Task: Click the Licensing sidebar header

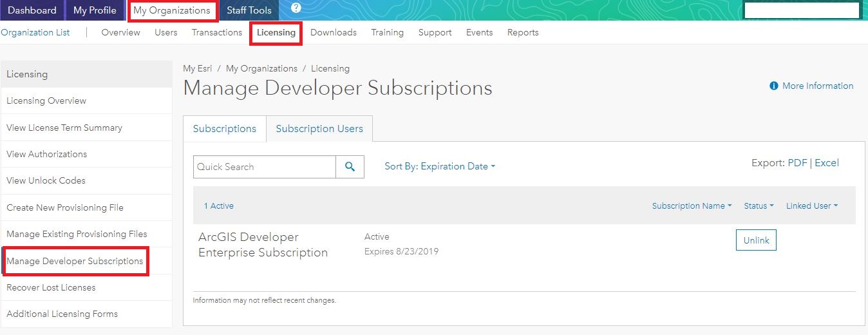Action: tap(86, 74)
